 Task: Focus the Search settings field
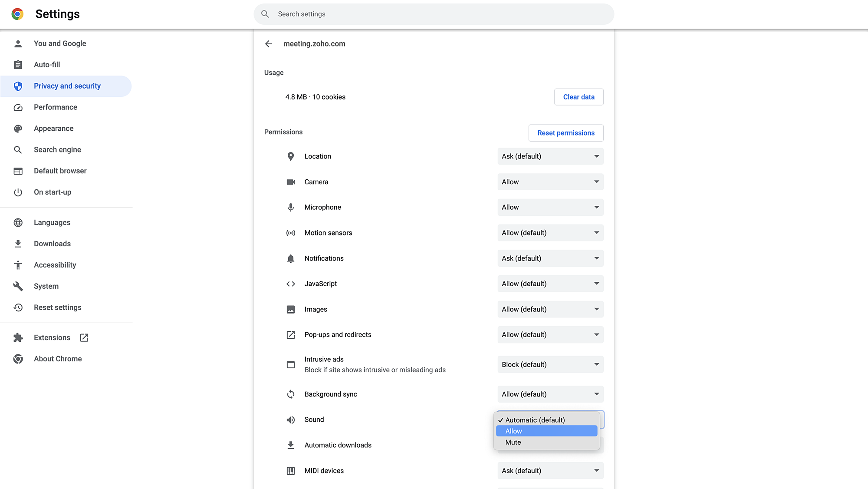(x=434, y=14)
